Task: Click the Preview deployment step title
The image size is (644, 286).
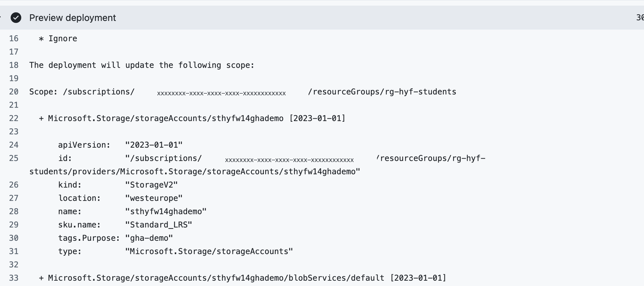Action: 72,17
